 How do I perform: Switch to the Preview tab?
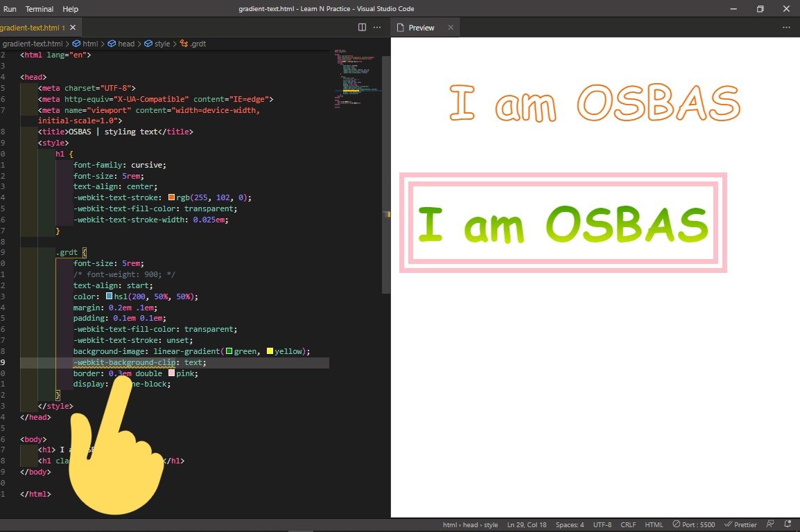[x=421, y=28]
